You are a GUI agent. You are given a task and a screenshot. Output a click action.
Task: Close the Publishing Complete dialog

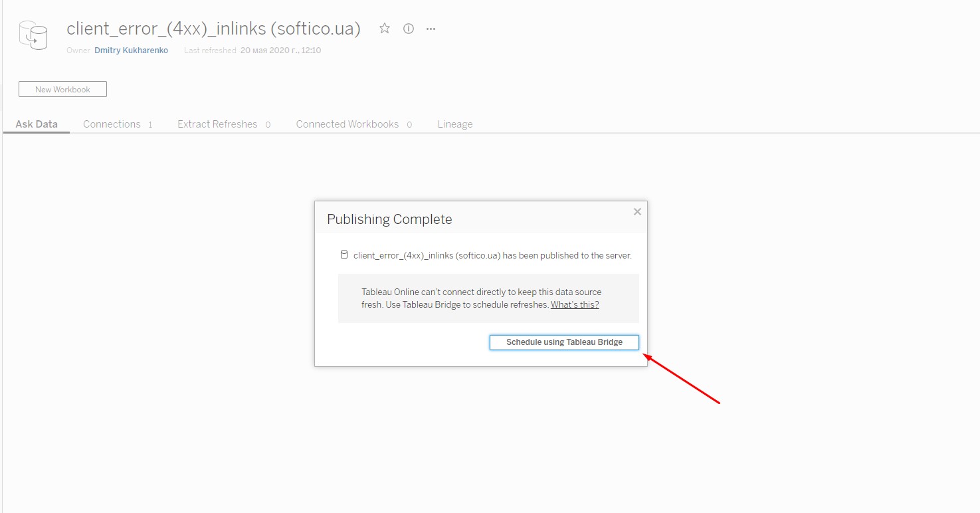pyautogui.click(x=637, y=212)
